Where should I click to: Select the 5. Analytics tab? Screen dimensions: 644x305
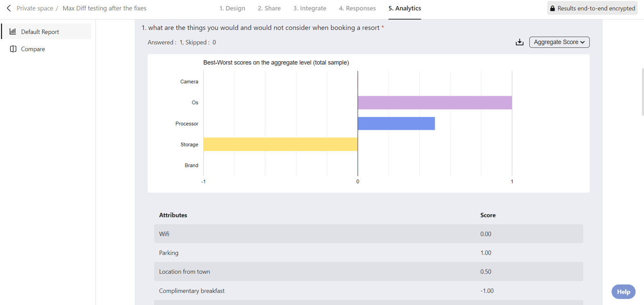405,8
